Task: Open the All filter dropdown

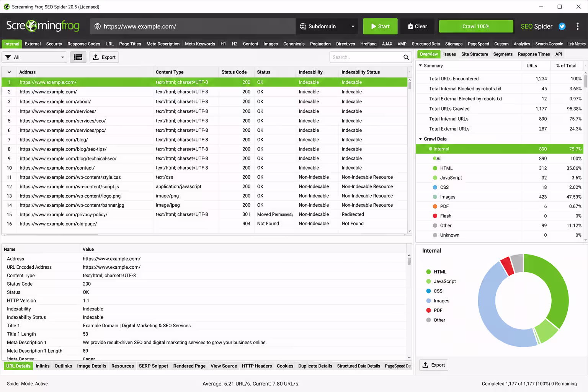Action: tap(34, 57)
